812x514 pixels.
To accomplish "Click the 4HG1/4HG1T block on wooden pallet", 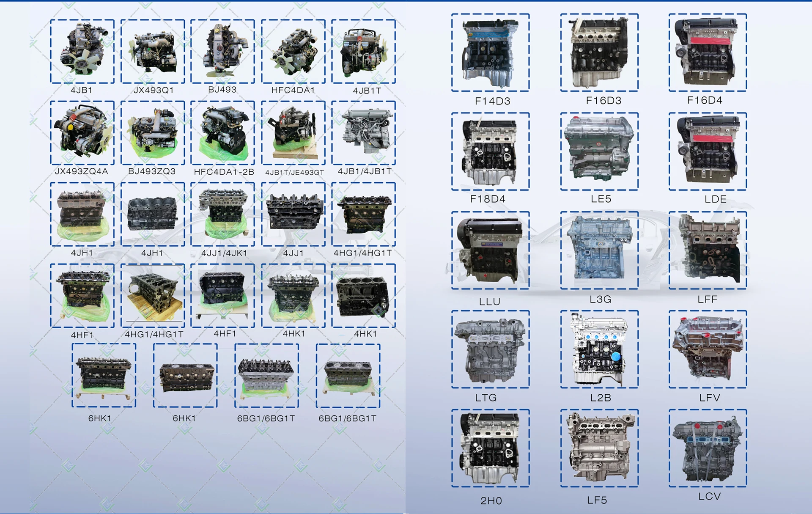I will click(x=153, y=295).
